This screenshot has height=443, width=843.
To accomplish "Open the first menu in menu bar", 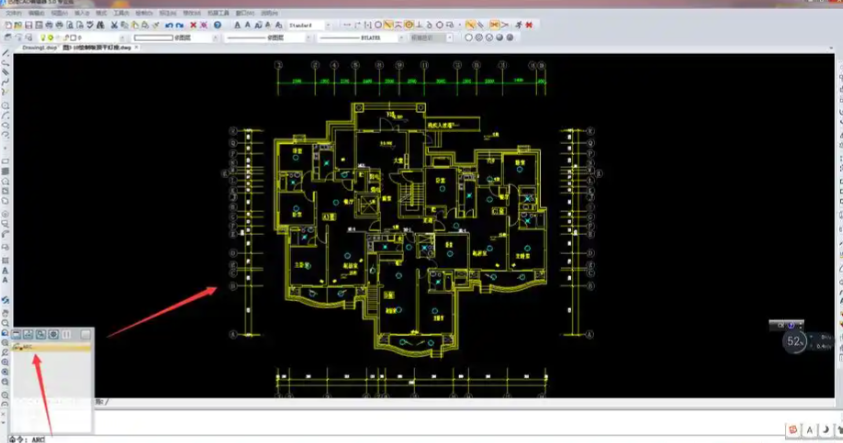I will click(13, 13).
